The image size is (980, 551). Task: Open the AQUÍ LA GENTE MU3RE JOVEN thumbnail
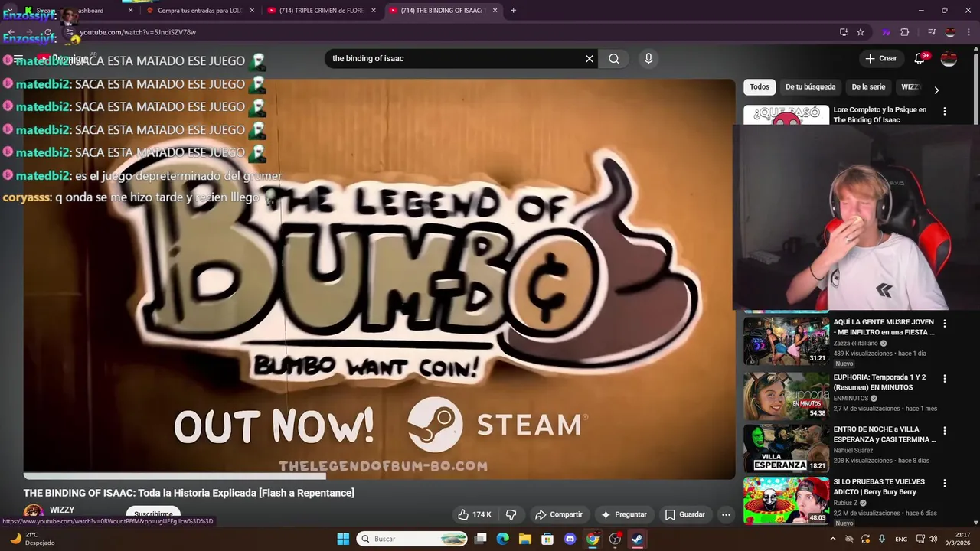786,341
